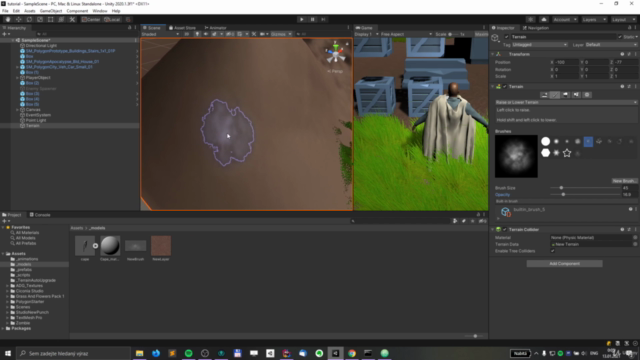Click the New Brush button
The width and height of the screenshot is (640, 360).
pos(624,181)
